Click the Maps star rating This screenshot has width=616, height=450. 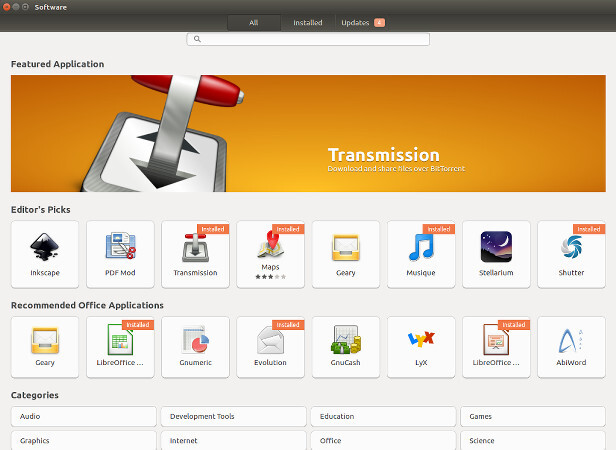click(270, 277)
